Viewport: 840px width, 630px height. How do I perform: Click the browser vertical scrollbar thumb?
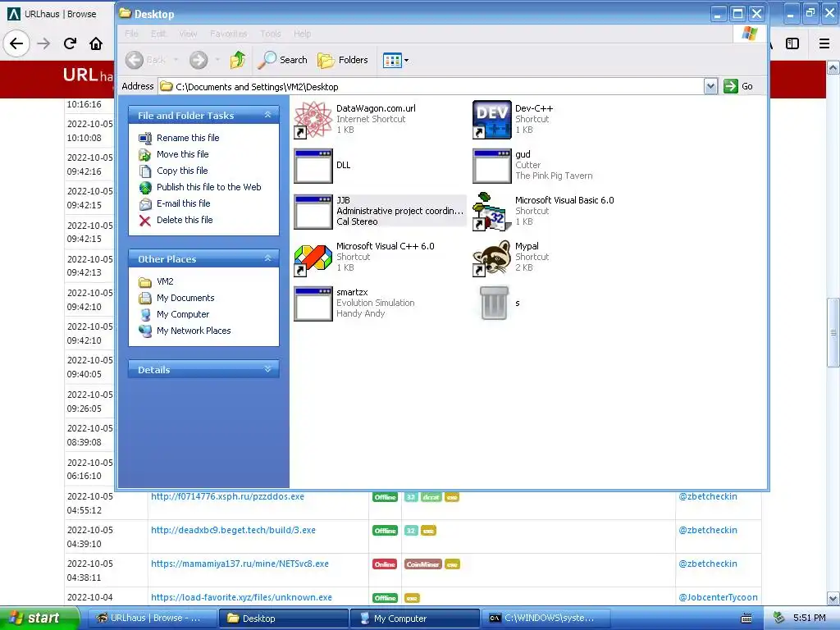pos(833,332)
